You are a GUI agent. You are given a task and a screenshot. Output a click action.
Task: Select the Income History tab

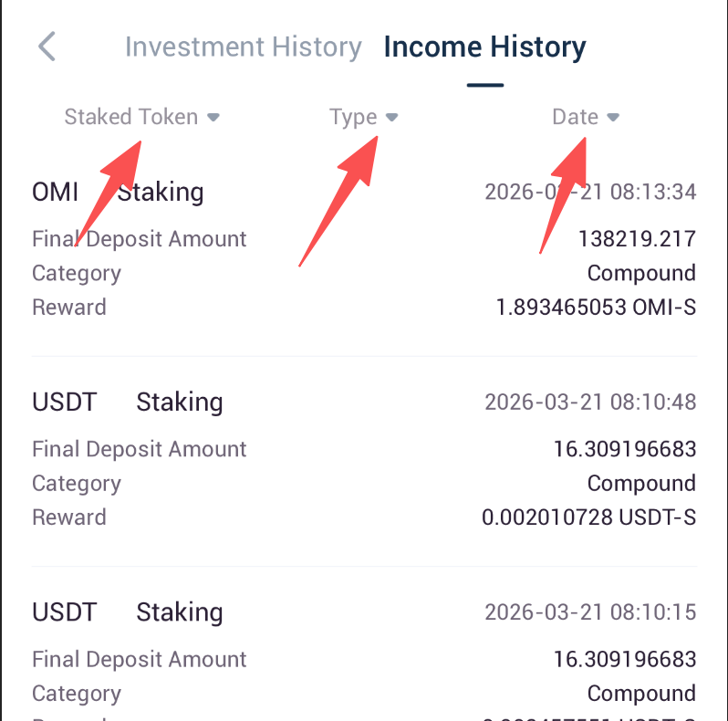coord(484,47)
